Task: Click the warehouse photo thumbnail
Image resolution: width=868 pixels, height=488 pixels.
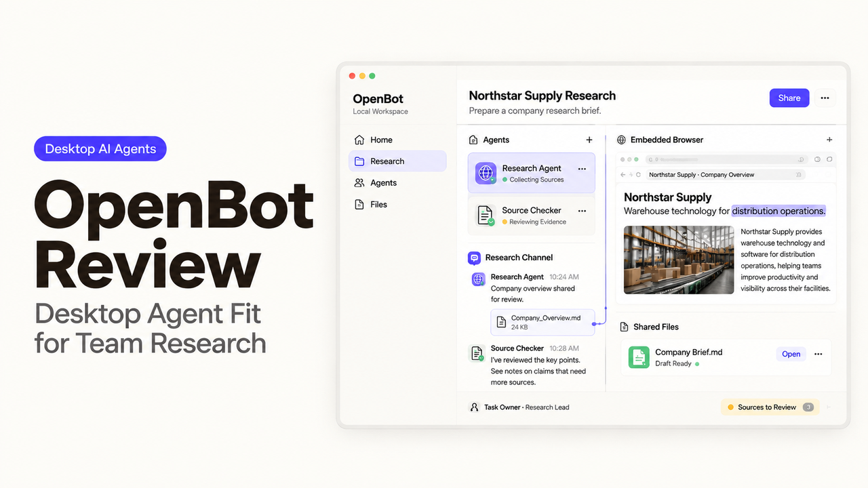Action: pos(679,260)
